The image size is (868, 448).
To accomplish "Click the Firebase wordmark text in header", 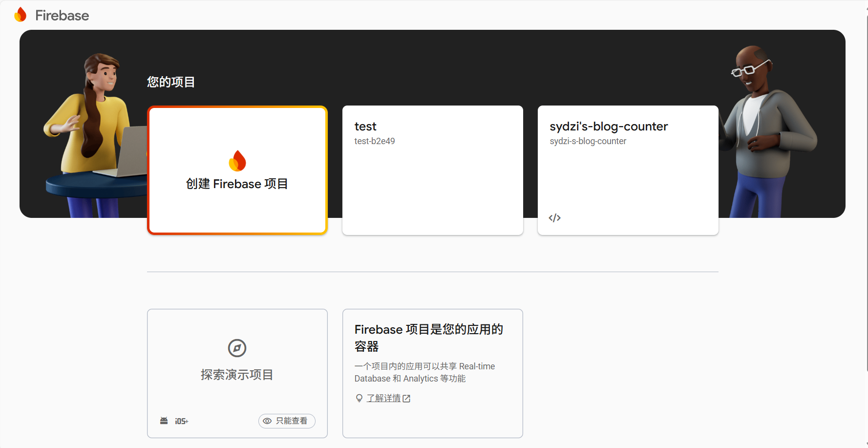I will (62, 16).
